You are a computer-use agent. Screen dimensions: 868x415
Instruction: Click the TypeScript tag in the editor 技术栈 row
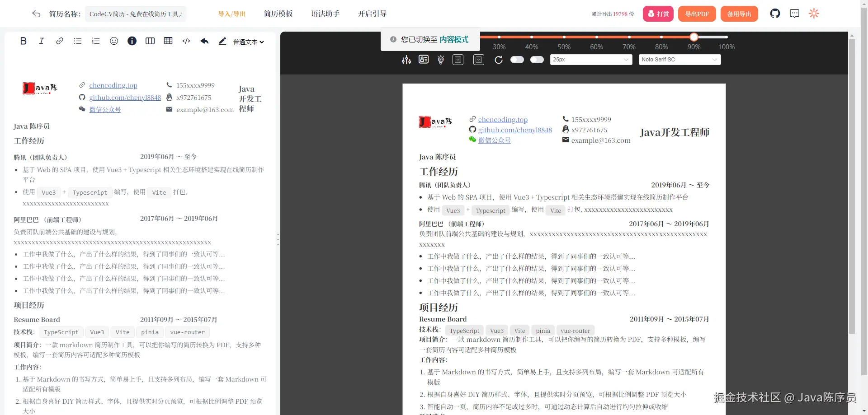[x=61, y=332]
